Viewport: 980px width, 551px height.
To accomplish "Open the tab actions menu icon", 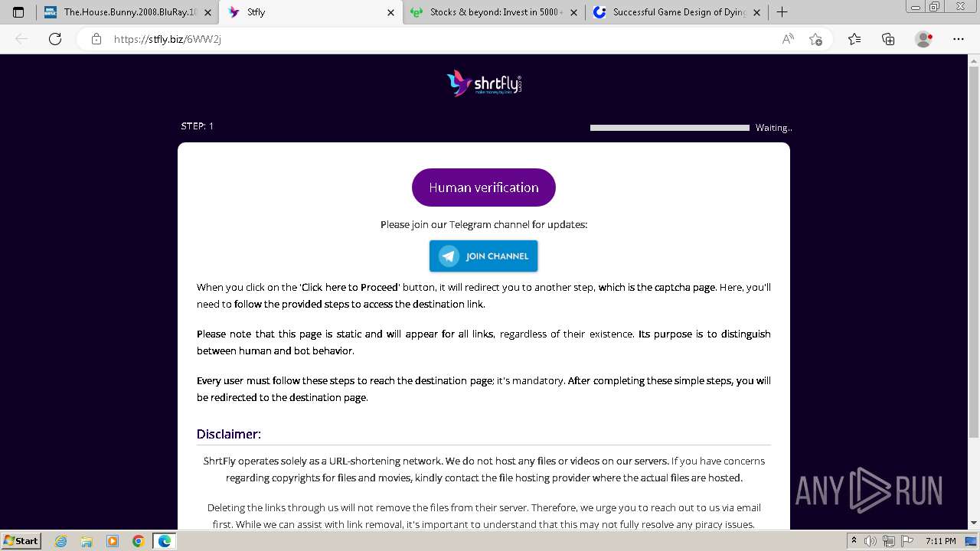I will click(x=18, y=12).
